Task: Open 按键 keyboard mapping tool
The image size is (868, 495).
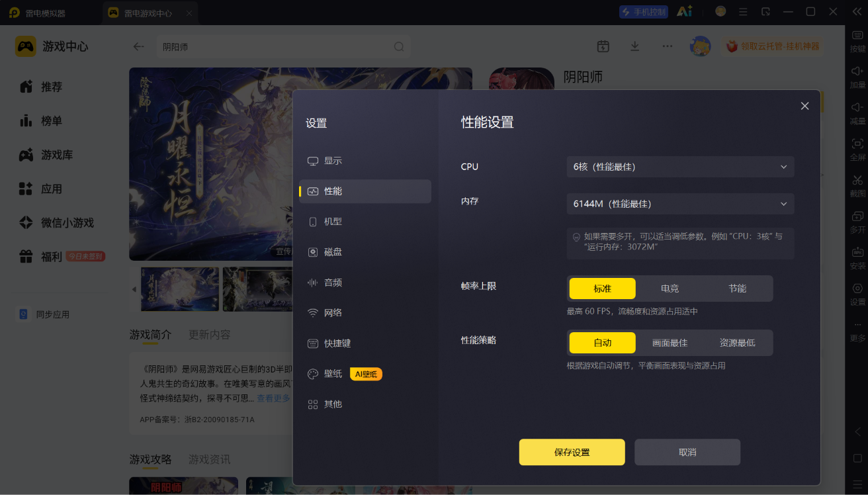Action: 857,41
